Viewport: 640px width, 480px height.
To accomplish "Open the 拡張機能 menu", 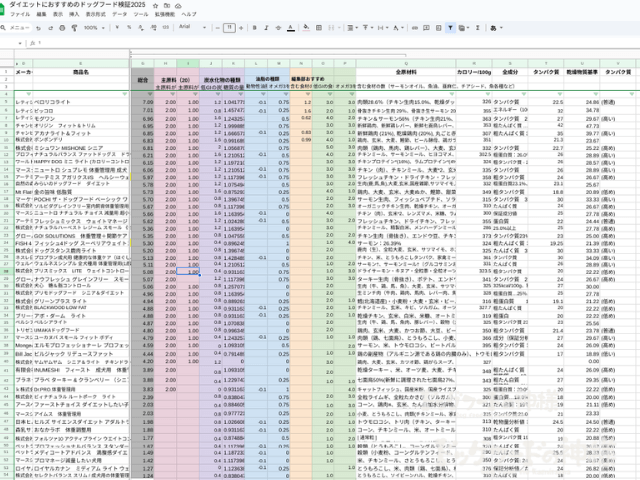I will 165,14.
